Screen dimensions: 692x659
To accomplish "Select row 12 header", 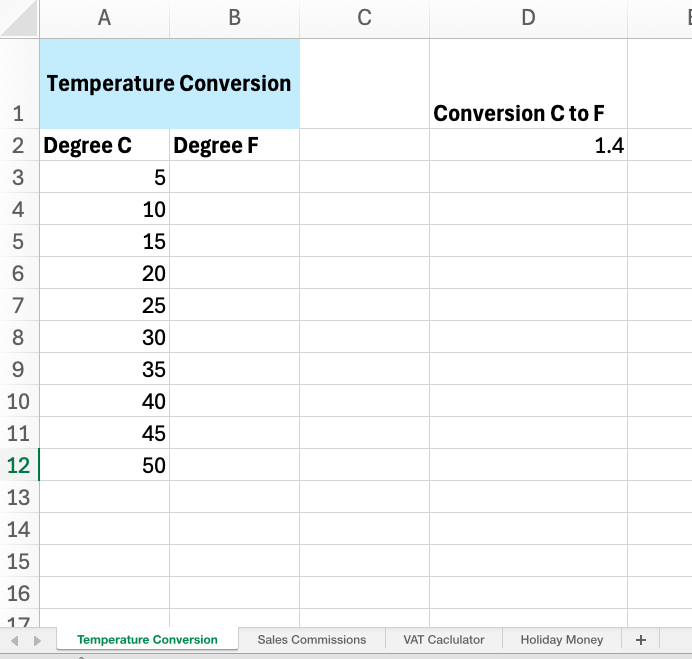I will [x=19, y=465].
